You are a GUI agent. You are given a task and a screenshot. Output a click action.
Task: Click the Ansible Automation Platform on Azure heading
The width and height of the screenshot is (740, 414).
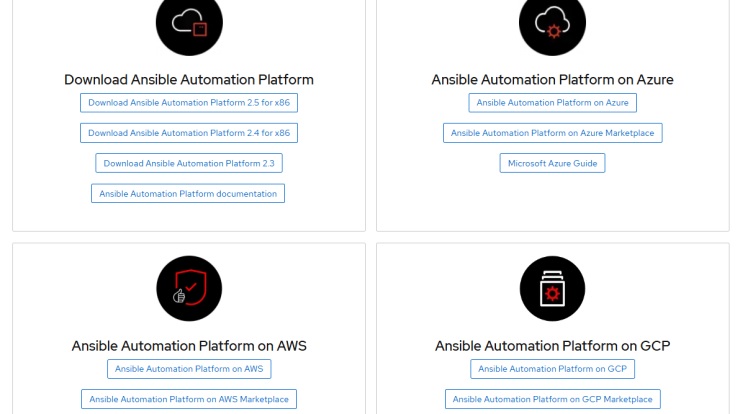552,79
